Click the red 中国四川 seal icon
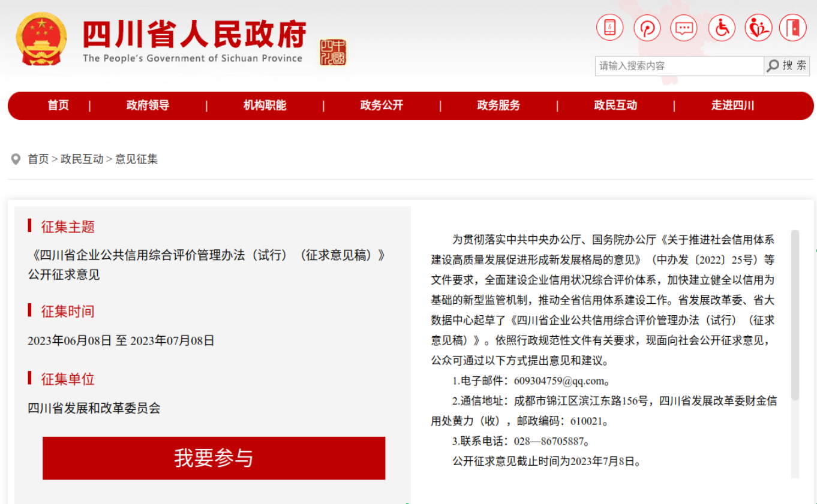This screenshot has width=817, height=504. pyautogui.click(x=333, y=52)
